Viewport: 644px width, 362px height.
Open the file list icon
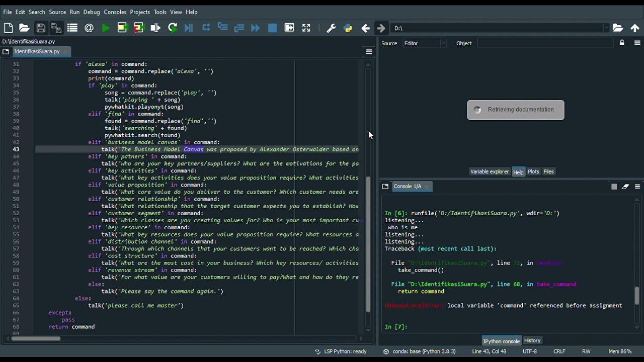(72, 28)
